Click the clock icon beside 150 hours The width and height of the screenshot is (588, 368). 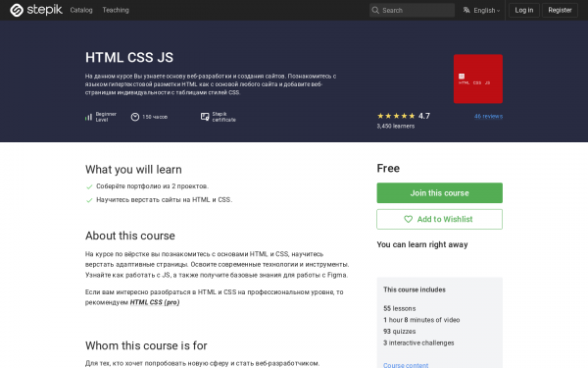tap(135, 117)
